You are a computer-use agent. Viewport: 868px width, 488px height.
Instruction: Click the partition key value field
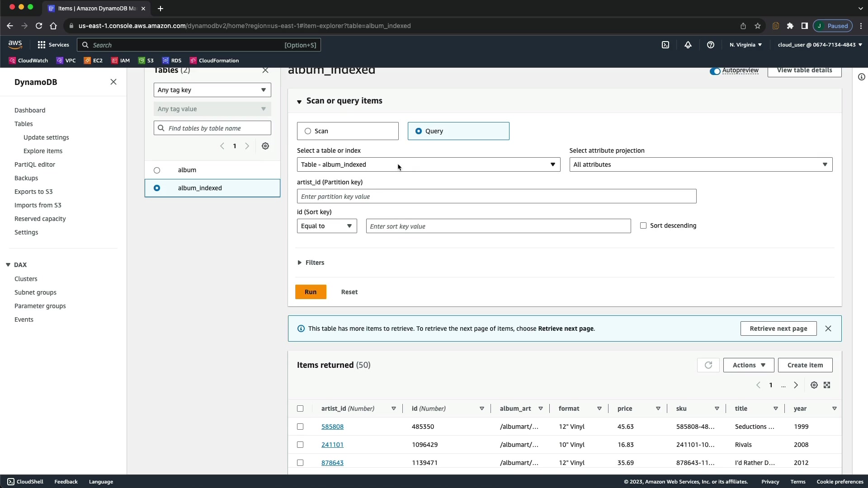tap(496, 197)
